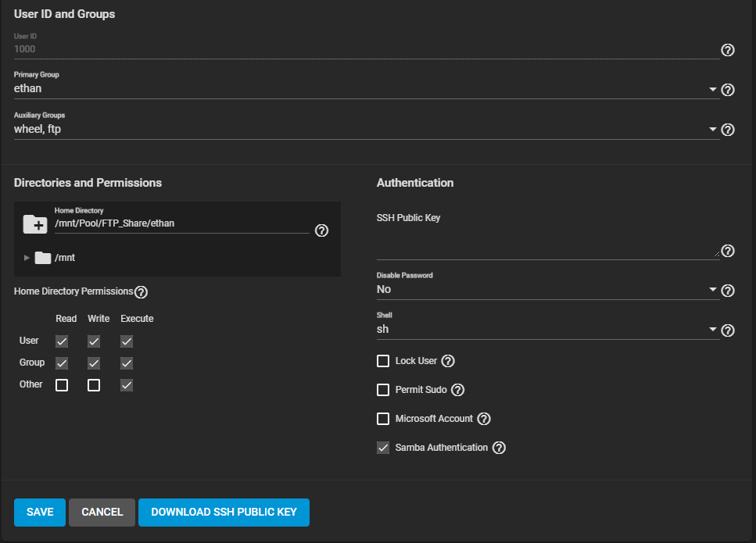Select the /mnt folder icon

point(43,258)
